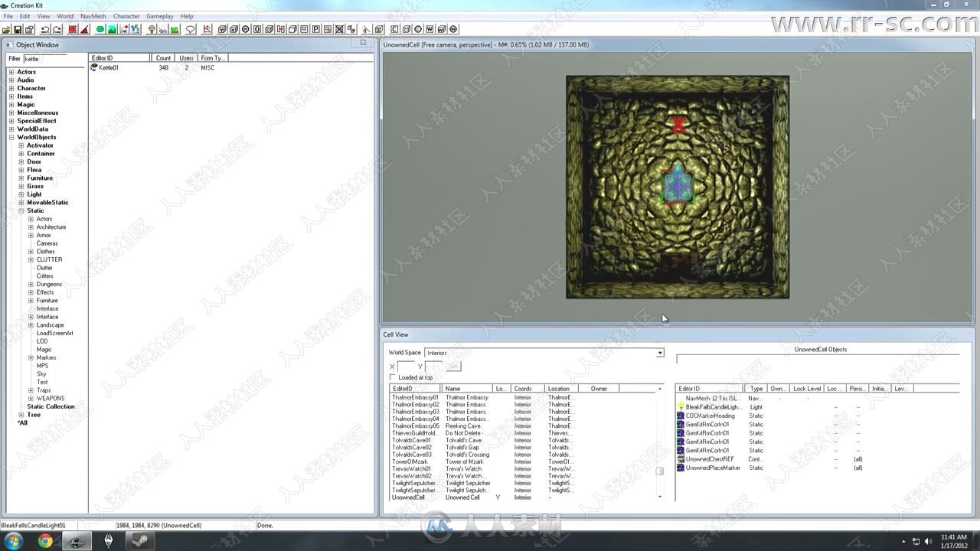980x551 pixels.
Task: Click the landscape editing picture icon
Action: pyautogui.click(x=112, y=29)
